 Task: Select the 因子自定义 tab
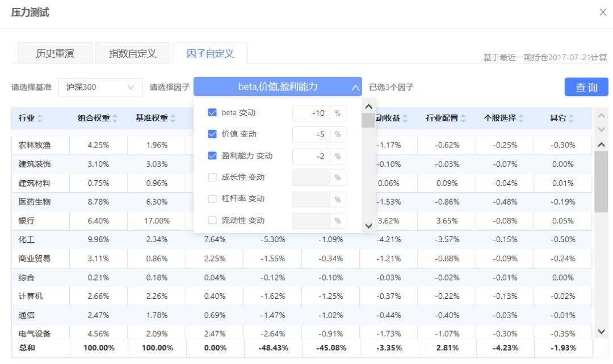point(210,54)
